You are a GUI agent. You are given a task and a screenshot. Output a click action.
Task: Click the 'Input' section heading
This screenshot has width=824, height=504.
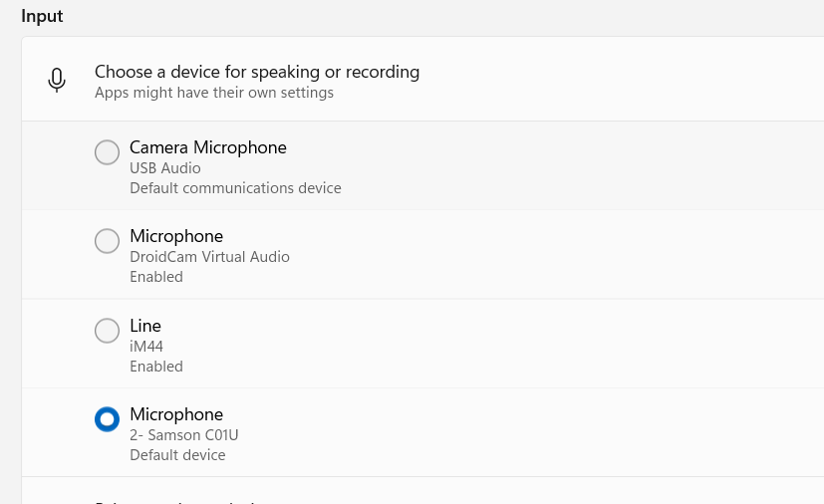42,16
